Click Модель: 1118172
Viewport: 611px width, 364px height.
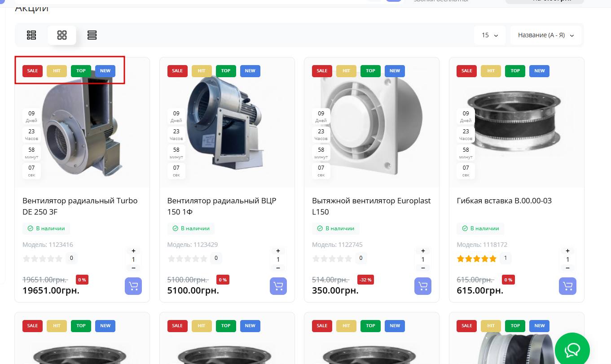pyautogui.click(x=482, y=245)
